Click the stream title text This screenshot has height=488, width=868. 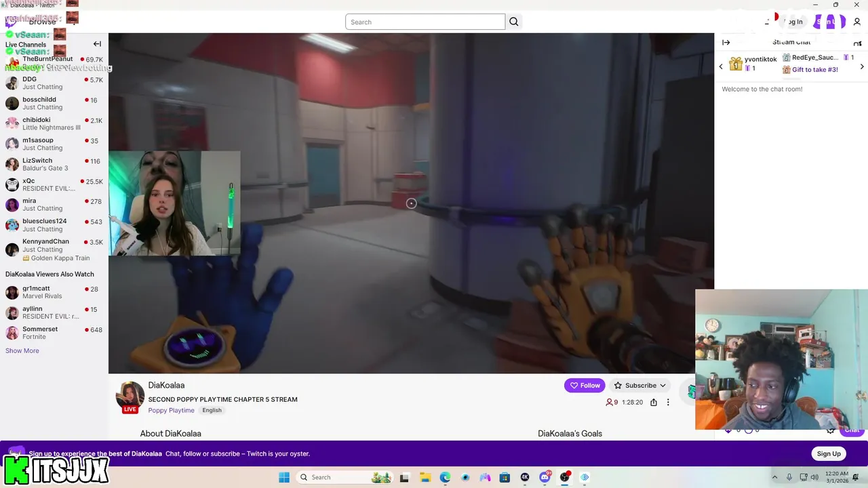222,399
